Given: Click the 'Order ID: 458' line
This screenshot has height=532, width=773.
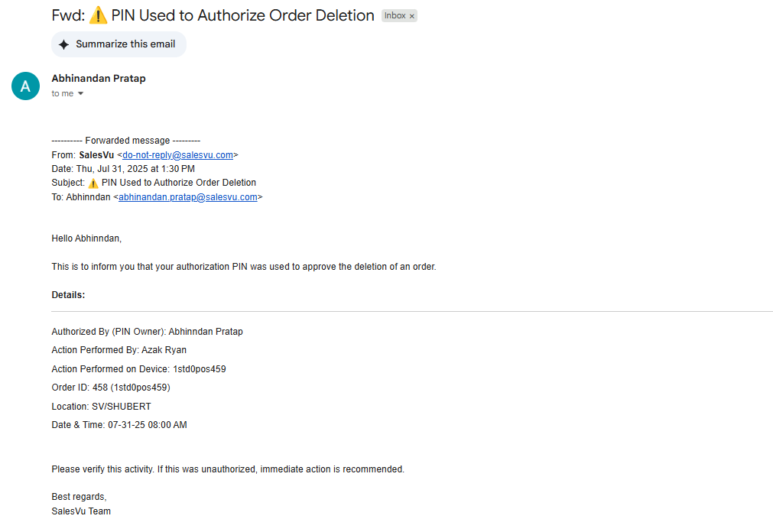Looking at the screenshot, I should [x=111, y=388].
